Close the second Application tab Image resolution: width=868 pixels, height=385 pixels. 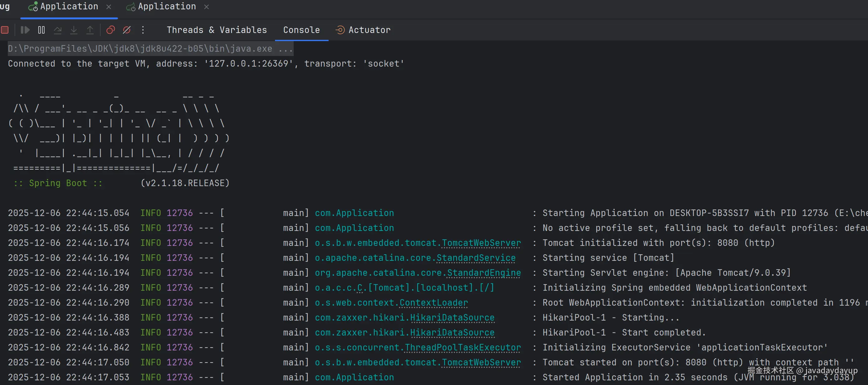206,7
